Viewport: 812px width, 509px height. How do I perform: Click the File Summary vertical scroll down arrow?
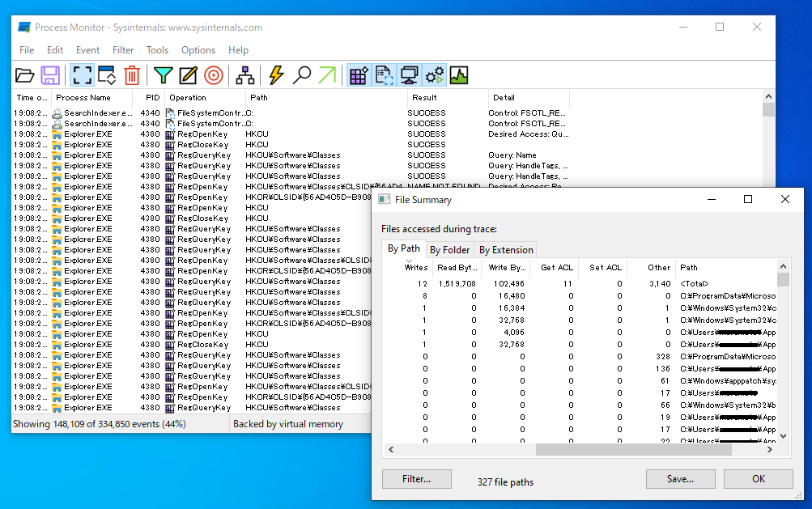click(783, 436)
